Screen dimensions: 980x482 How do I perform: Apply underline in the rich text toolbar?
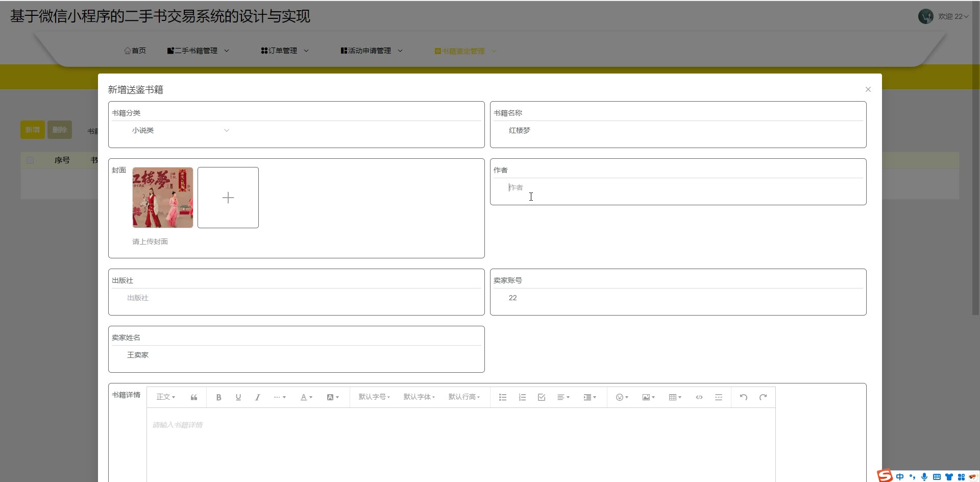point(238,397)
